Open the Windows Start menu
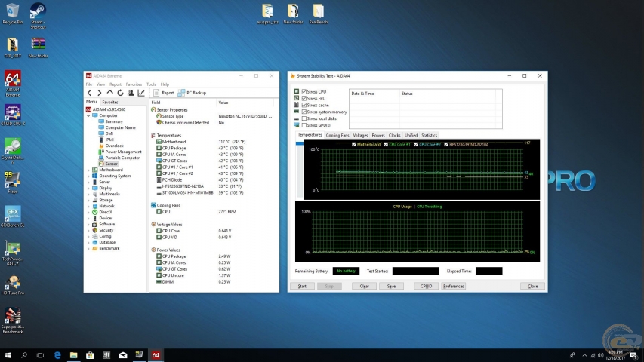 [8, 355]
